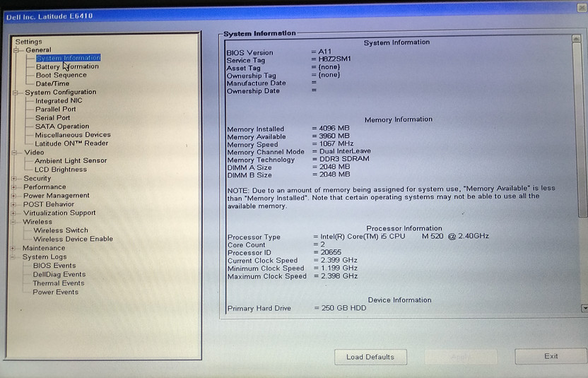Viewport: 588px width, 378px height.
Task: Close the BIOS setup window
Action: point(583,7)
